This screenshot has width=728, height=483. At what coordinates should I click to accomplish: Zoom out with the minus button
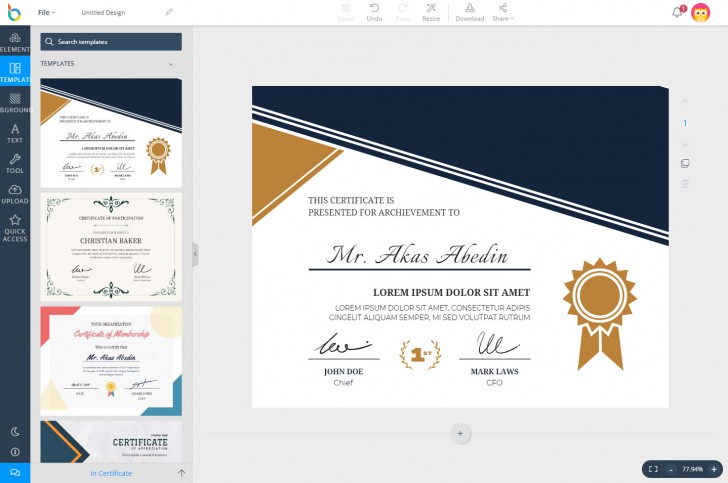(671, 469)
